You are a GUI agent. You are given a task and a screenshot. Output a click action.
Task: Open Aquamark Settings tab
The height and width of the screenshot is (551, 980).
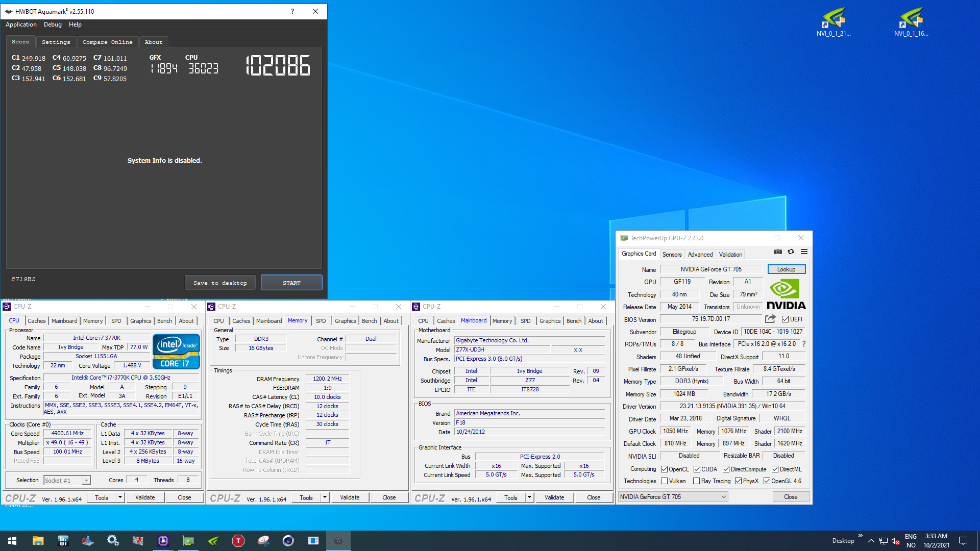coord(56,42)
